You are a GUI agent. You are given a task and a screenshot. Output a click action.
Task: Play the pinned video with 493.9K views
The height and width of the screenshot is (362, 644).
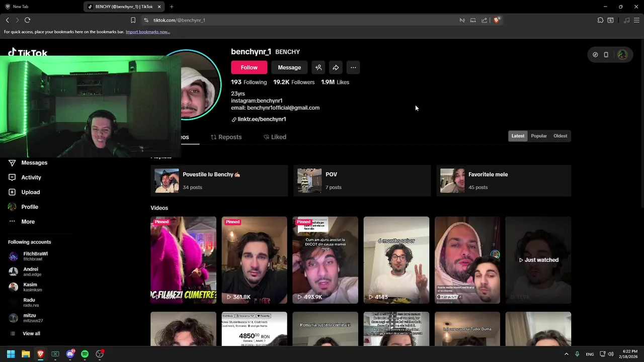click(x=325, y=260)
